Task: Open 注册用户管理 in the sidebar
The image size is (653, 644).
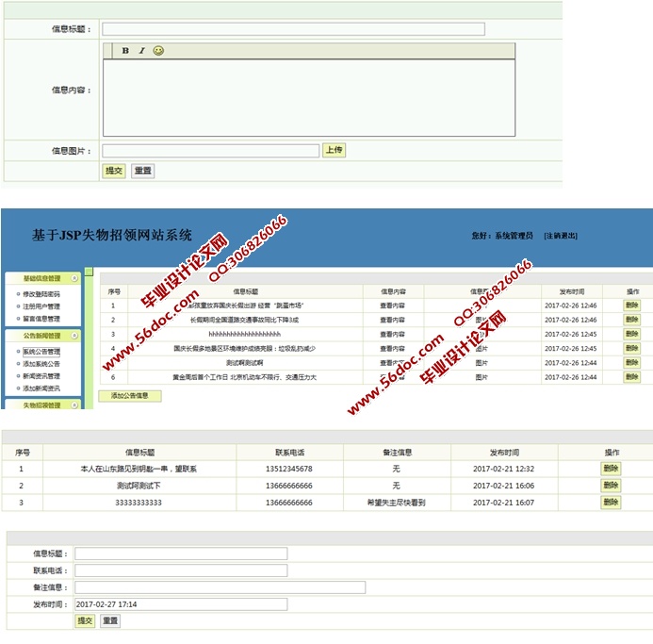Action: coord(41,306)
